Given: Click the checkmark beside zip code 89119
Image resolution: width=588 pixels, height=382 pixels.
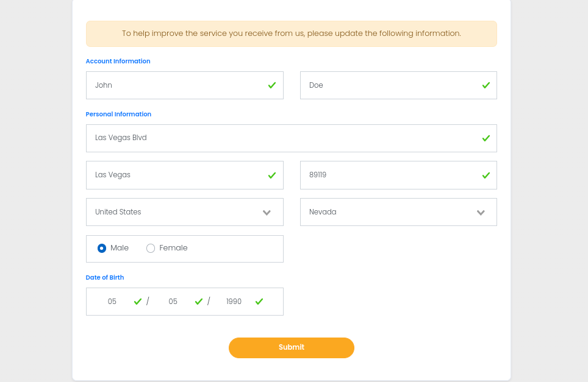Looking at the screenshot, I should pos(486,175).
